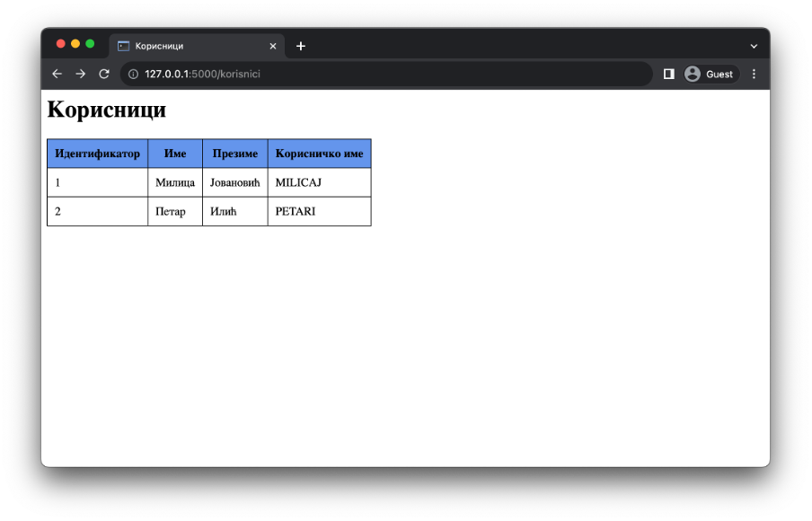Click the Идентификатор column header
Screen dimensions: 812x521
97,154
